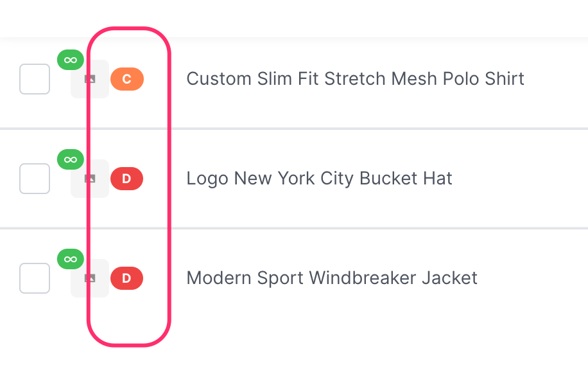Click the green infinity badge on Windbreaker Jacket
This screenshot has height=374, width=588.
coord(71,259)
